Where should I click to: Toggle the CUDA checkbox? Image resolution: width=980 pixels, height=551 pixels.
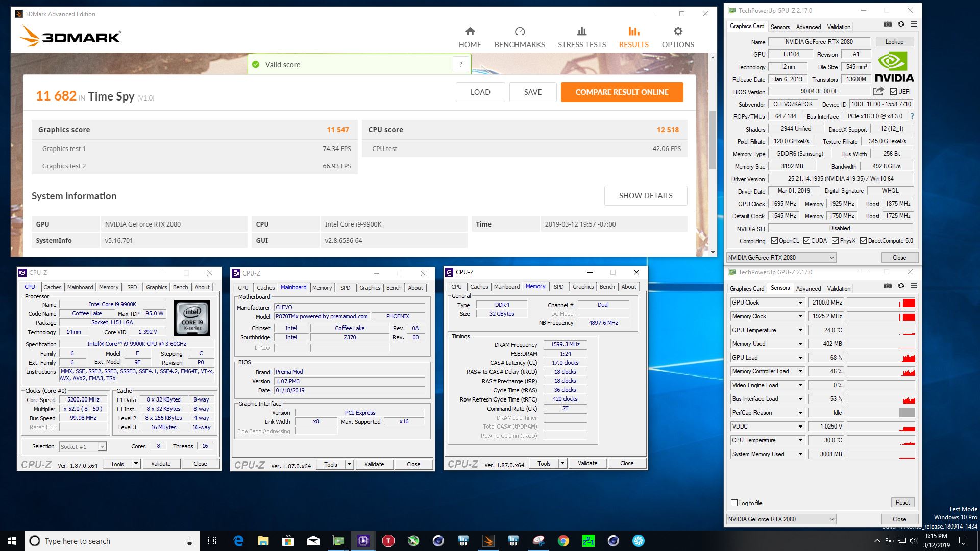806,241
